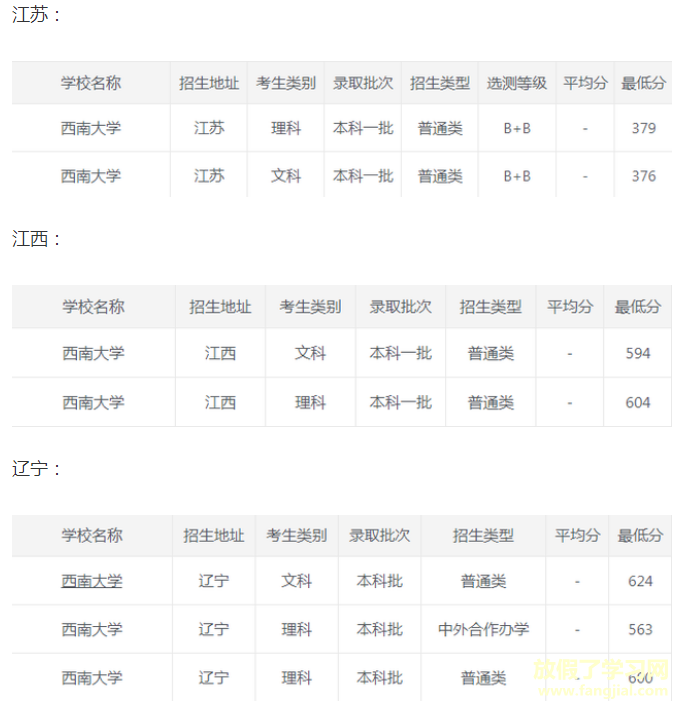This screenshot has width=676, height=709.
Task: Click 招生地址 header in the 辽宁 table
Action: pos(213,535)
